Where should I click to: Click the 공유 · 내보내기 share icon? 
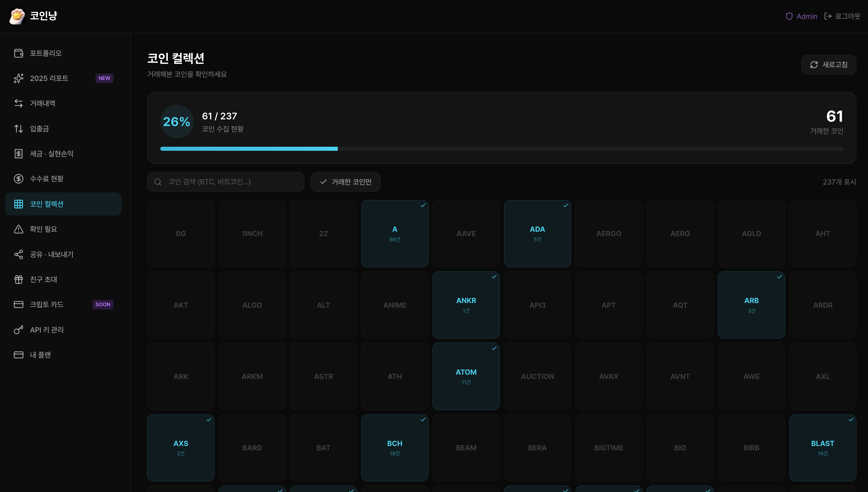19,254
